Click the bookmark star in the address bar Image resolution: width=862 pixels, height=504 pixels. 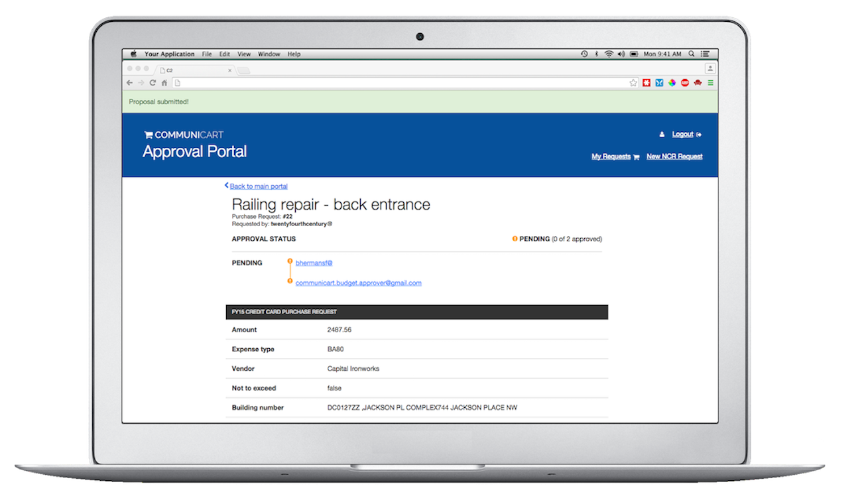633,82
